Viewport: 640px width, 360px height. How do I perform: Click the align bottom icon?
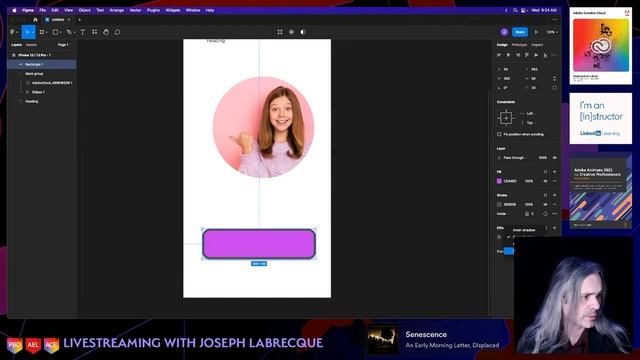(x=546, y=55)
